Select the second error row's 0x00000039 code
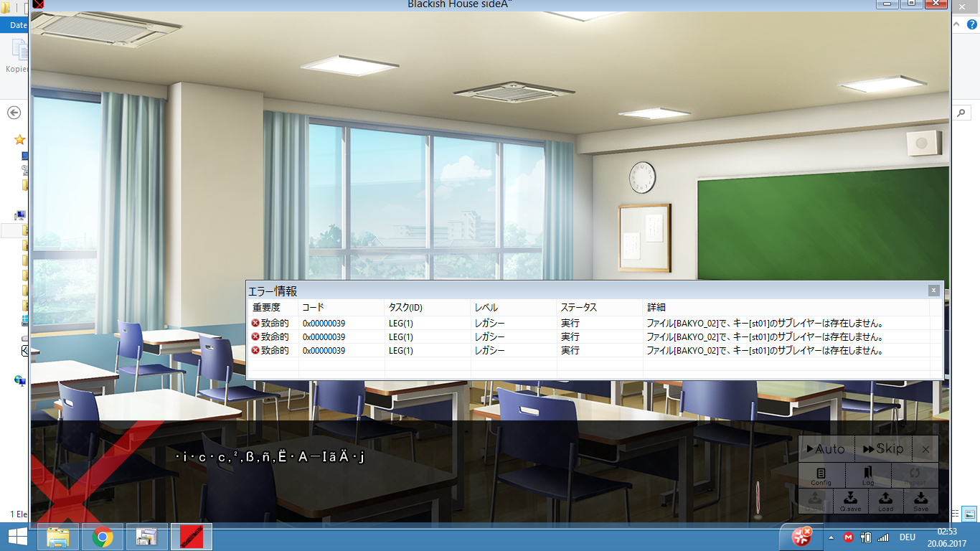The image size is (980, 551). (324, 337)
